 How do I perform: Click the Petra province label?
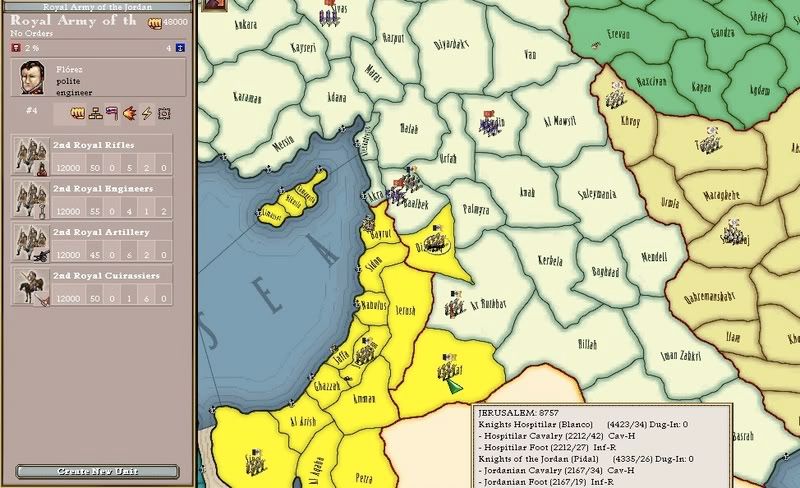click(363, 478)
